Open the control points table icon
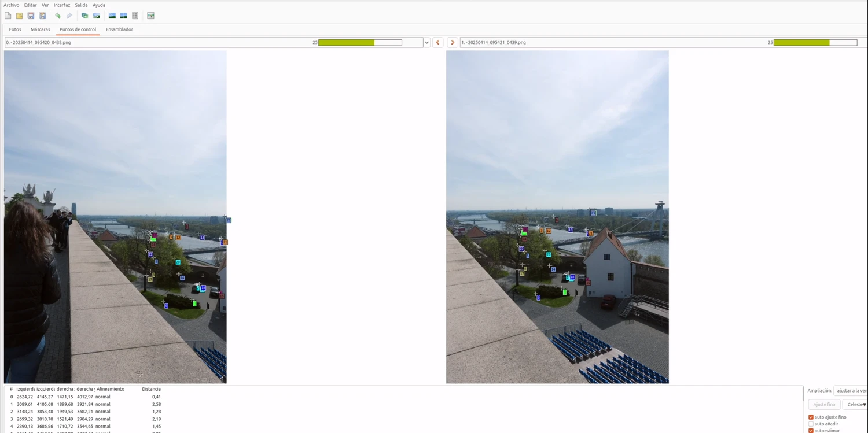Screen dimensions: 868x433 (x=135, y=16)
